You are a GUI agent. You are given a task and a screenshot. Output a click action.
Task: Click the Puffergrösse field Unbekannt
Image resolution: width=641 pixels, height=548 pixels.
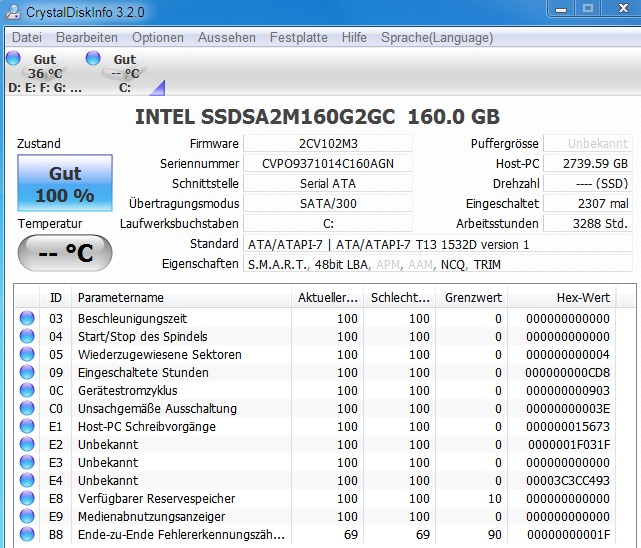pos(588,143)
